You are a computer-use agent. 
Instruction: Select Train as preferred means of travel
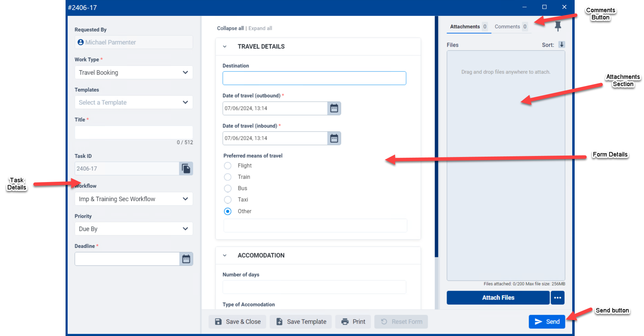coord(228,177)
